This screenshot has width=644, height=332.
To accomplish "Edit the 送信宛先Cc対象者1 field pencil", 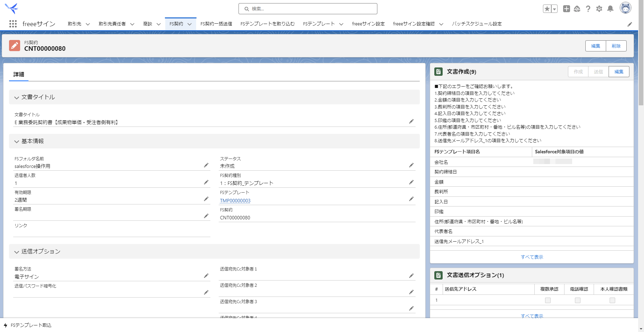I will pyautogui.click(x=411, y=276).
